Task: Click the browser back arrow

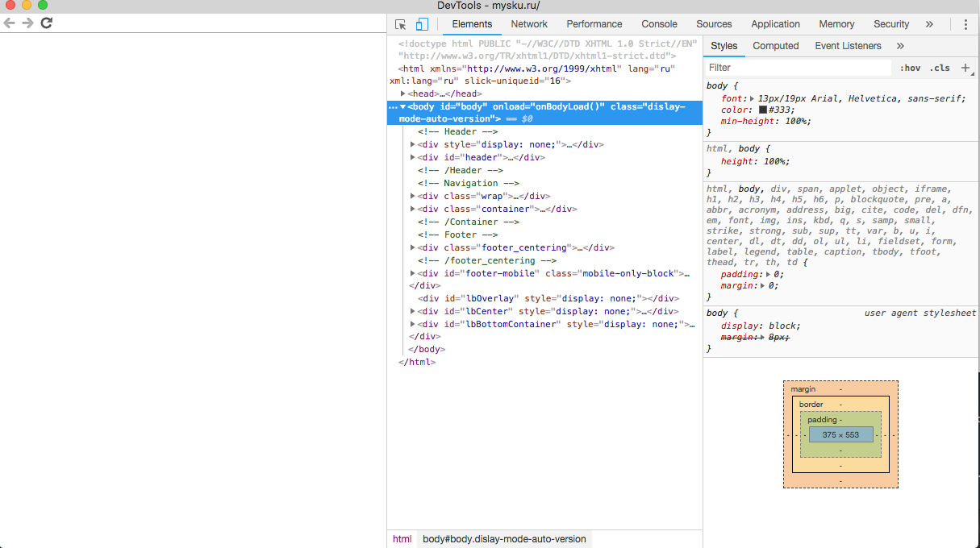Action: click(x=10, y=23)
